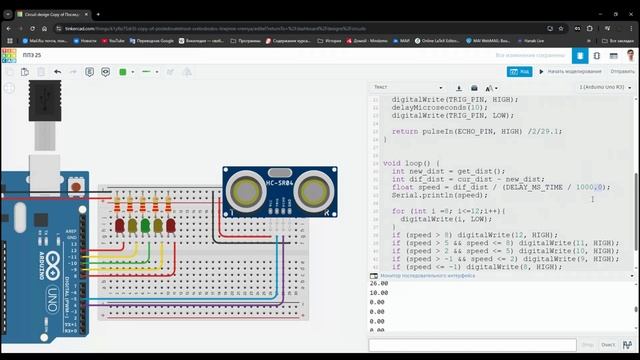Open browser extensions puzzle icon
Viewport: 640px width, 360px height.
tap(589, 29)
